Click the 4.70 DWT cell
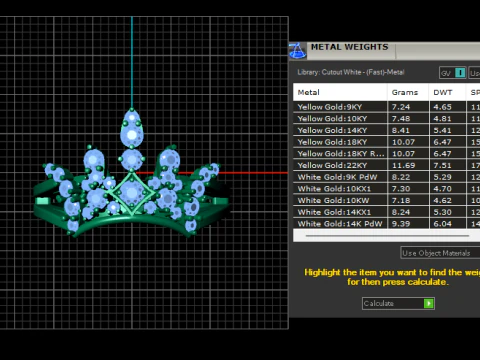This screenshot has width=480, height=360. (x=447, y=189)
